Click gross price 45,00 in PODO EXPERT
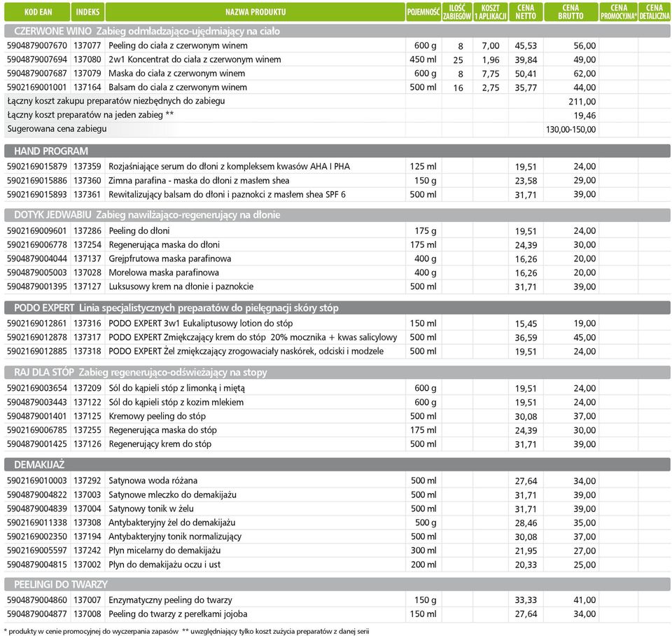Screen dimensions: 672x636 coord(584,338)
